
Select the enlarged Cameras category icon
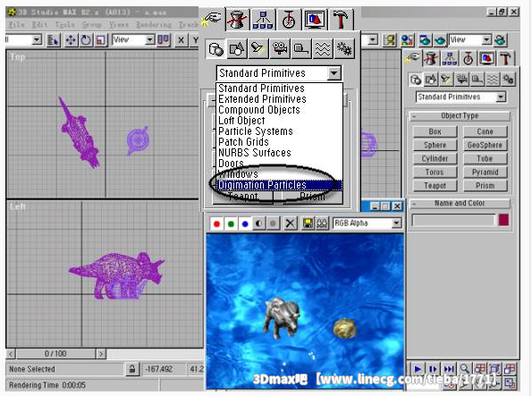coord(280,49)
